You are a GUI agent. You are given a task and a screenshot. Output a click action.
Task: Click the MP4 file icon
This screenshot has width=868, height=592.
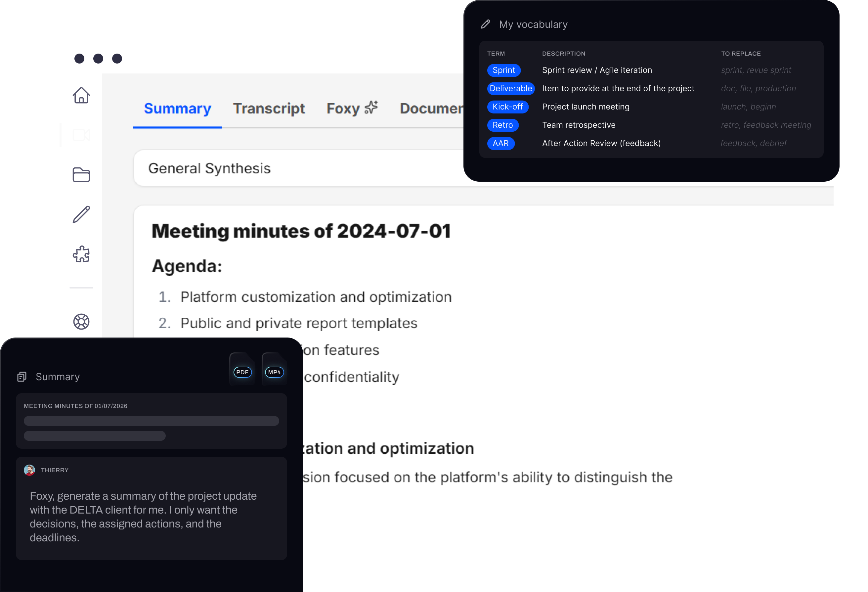click(275, 369)
